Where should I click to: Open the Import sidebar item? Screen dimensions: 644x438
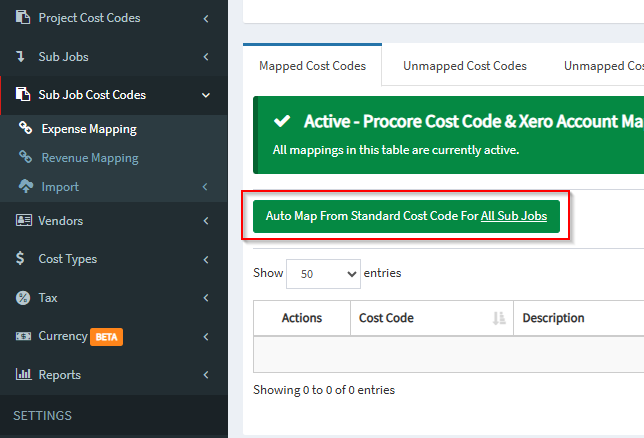(60, 187)
